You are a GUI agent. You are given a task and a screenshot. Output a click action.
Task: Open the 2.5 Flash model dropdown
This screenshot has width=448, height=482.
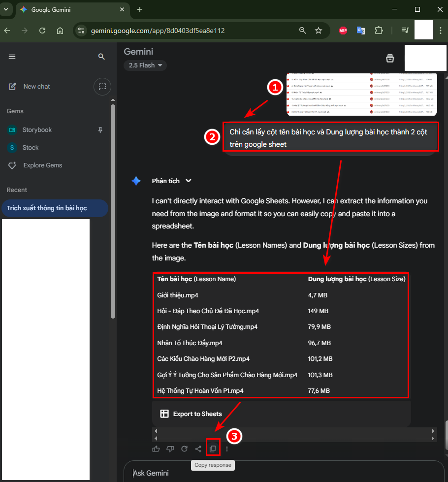tap(145, 65)
